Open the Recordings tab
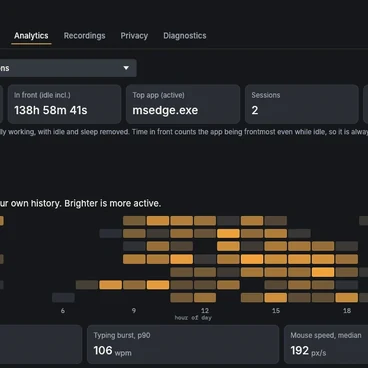 (84, 36)
